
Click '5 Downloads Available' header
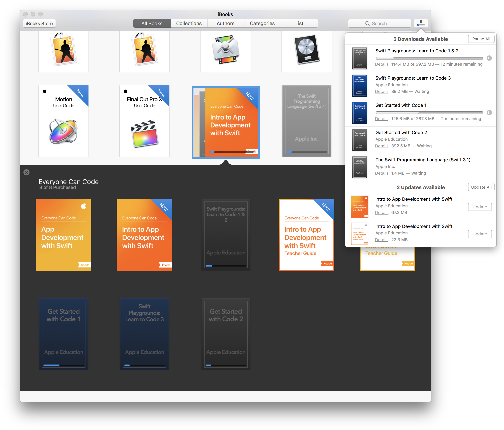(x=421, y=39)
